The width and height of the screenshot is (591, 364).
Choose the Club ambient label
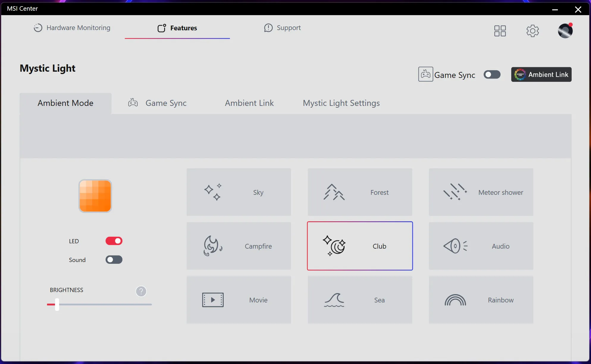coord(380,246)
